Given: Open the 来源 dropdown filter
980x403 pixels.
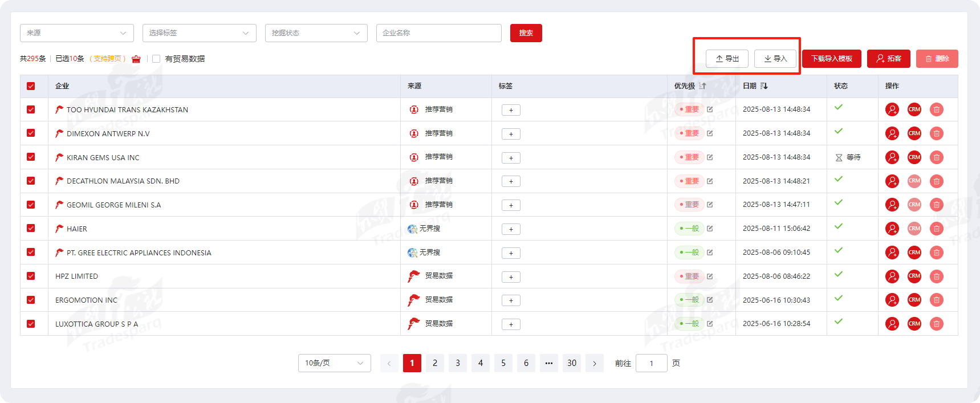Looking at the screenshot, I should tap(76, 33).
